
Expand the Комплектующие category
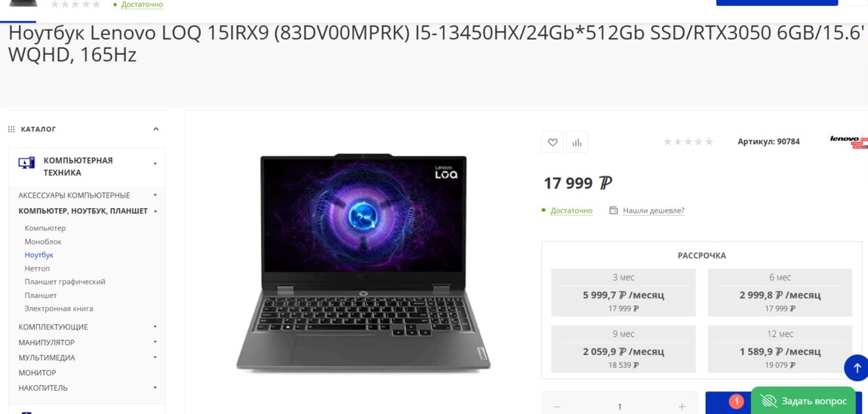(155, 327)
